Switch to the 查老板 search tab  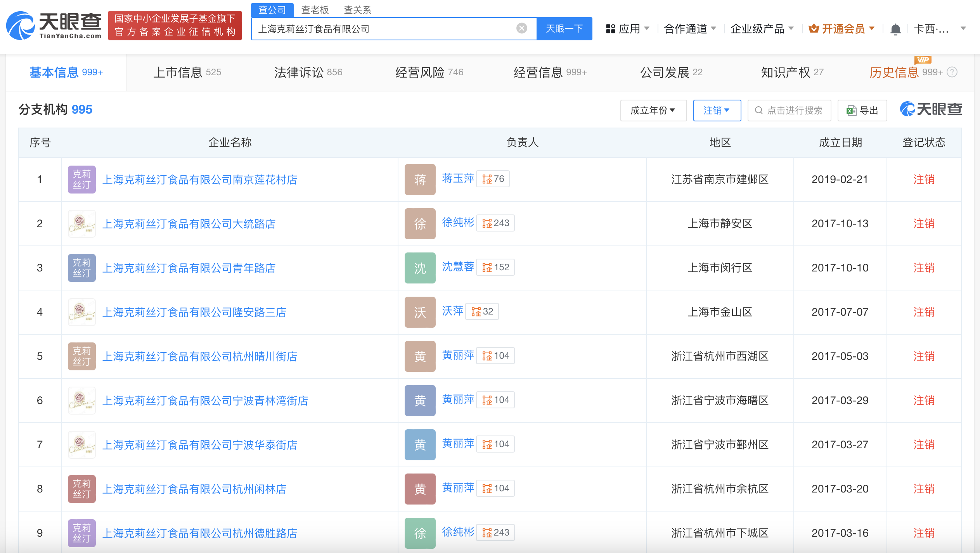[315, 10]
